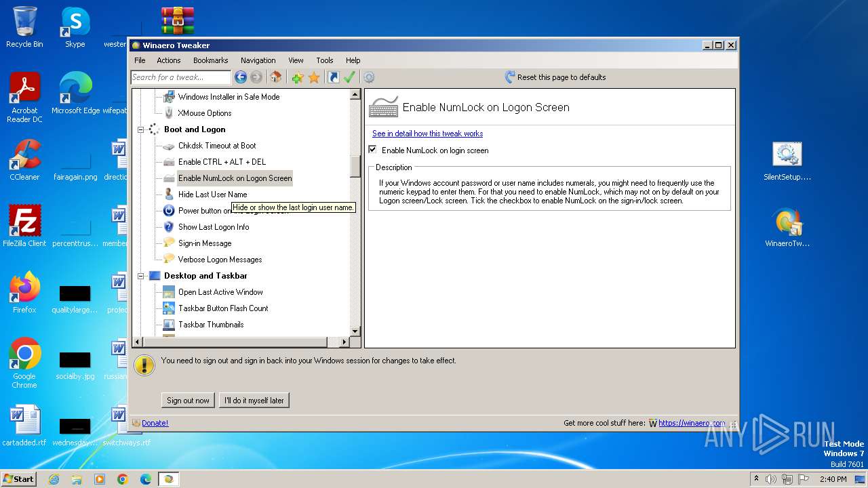Screen dimensions: 868x488
Task: Open Microsoft Edge desktop icon
Action: [76, 94]
